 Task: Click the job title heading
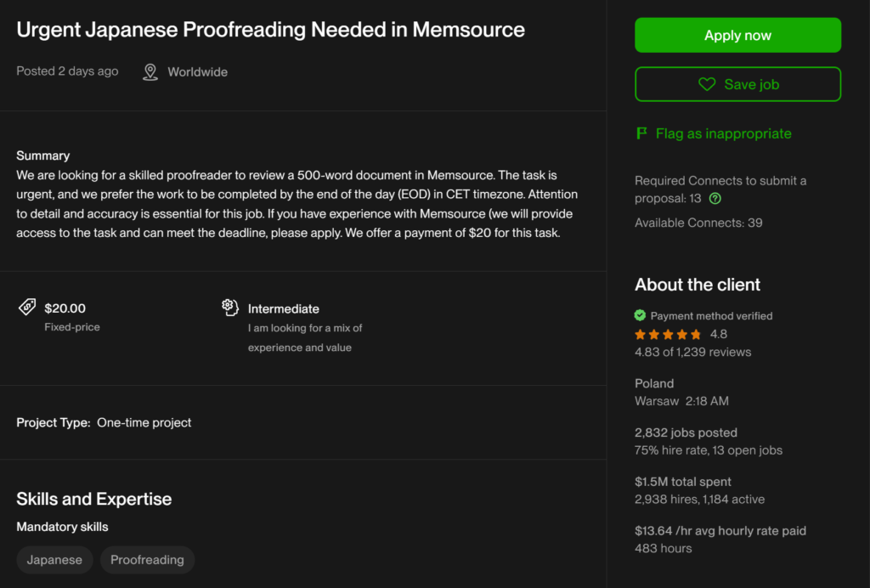coord(270,30)
